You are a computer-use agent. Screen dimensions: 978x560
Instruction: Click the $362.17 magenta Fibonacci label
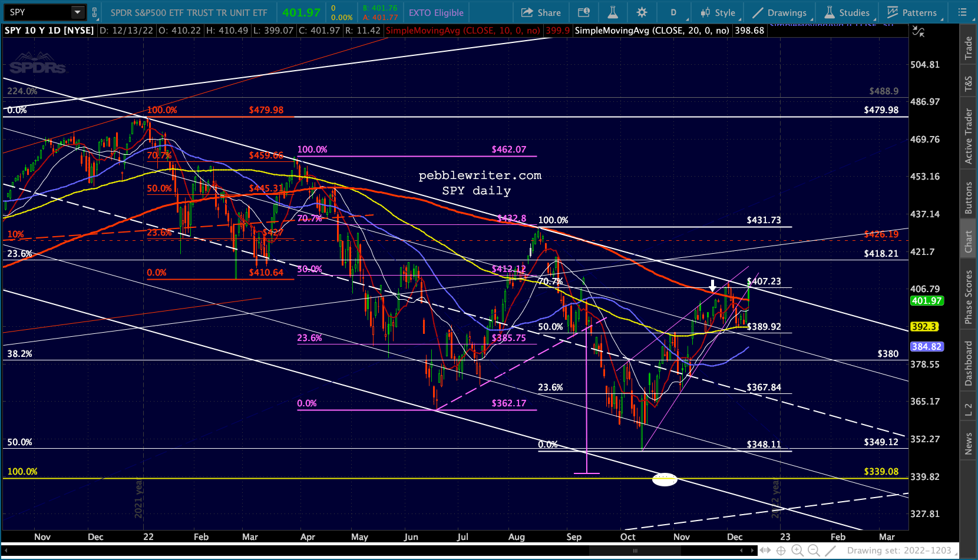(x=509, y=403)
